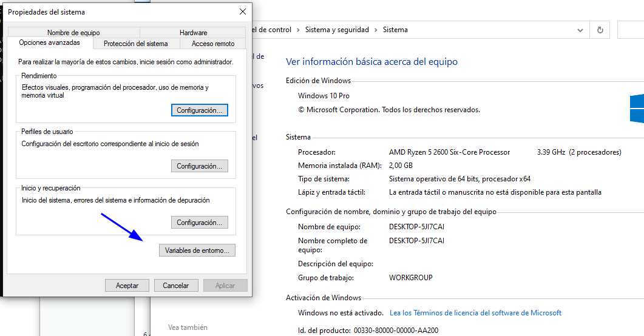The width and height of the screenshot is (644, 336).
Task: Select the Sistema breadcrumb item
Action: click(x=395, y=30)
